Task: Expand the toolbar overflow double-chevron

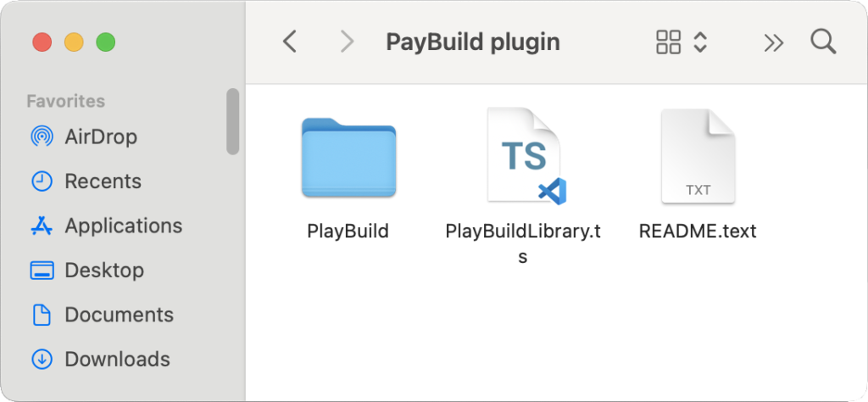Action: pyautogui.click(x=773, y=42)
